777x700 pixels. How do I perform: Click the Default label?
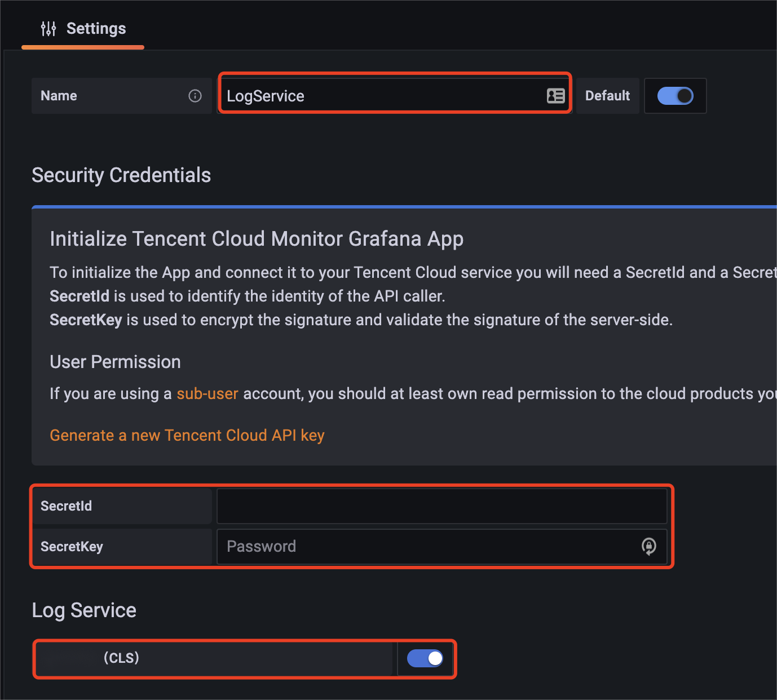click(x=607, y=96)
